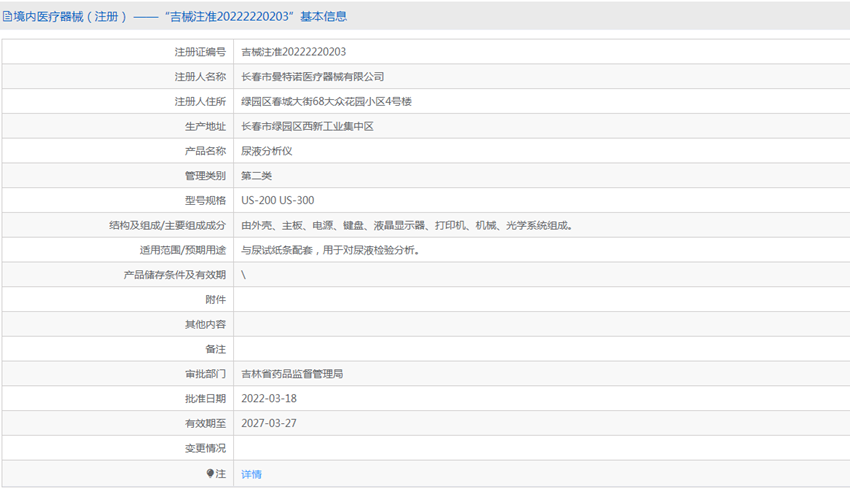Click management category value 第二类
850x488 pixels.
[x=256, y=176]
